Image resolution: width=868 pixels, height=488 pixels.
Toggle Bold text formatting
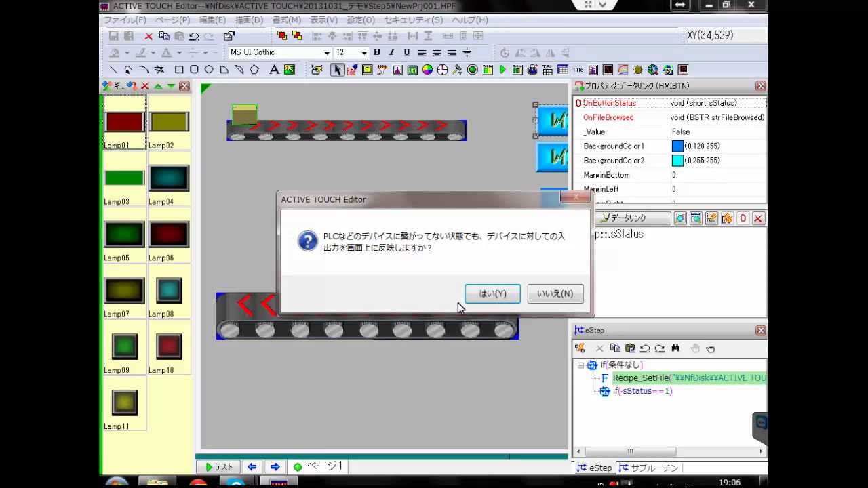(x=376, y=52)
